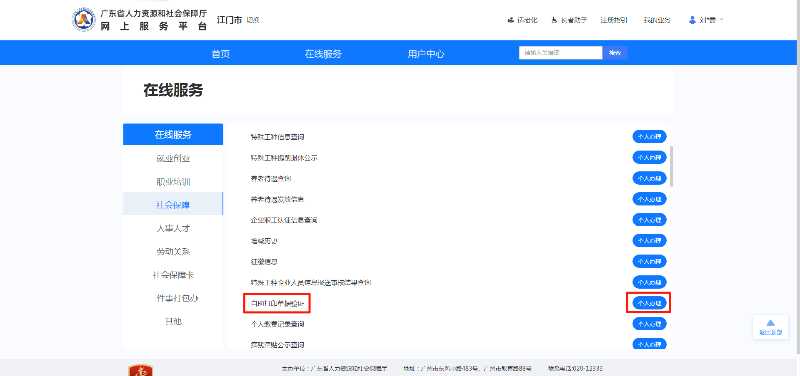Click the 个人缴费记录查询 service text

(278, 324)
